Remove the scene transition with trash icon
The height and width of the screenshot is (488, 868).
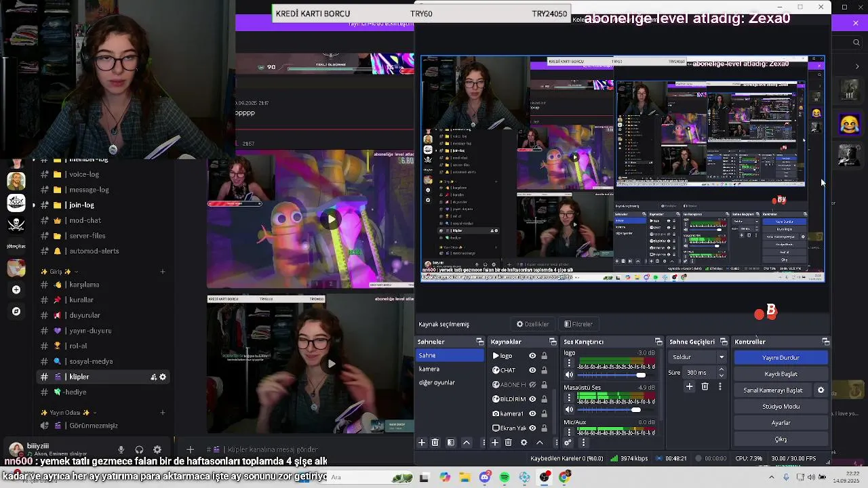[705, 386]
